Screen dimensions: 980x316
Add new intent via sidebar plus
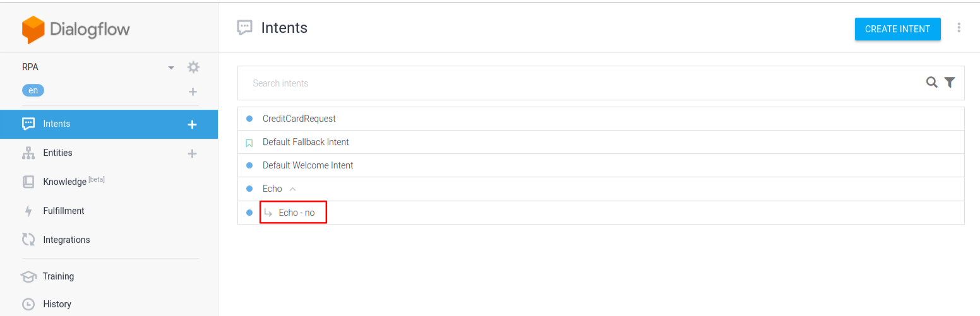point(193,124)
